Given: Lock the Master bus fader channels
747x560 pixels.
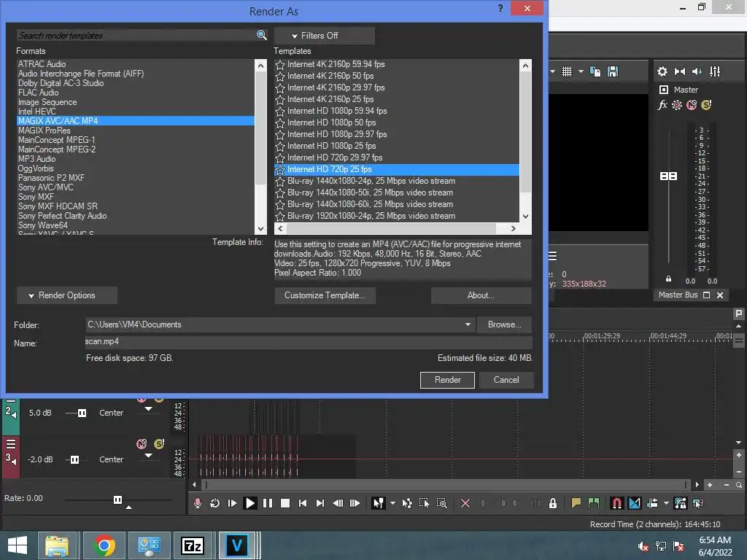Looking at the screenshot, I should pyautogui.click(x=668, y=279).
